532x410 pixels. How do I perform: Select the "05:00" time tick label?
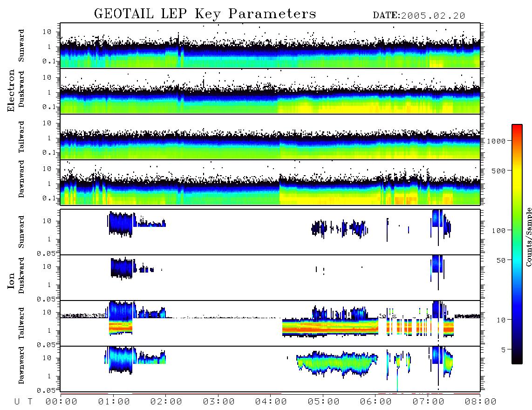coord(324,402)
